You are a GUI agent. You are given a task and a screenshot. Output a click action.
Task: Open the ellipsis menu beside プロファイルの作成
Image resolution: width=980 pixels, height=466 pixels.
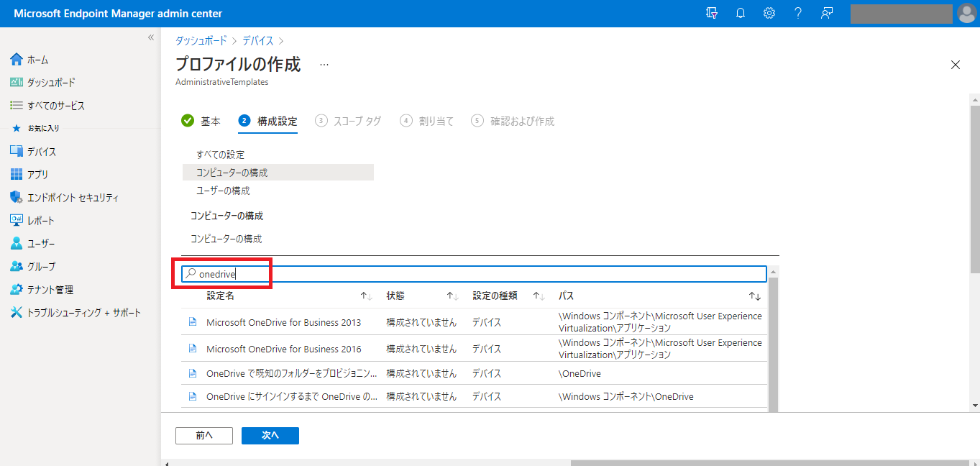click(324, 64)
